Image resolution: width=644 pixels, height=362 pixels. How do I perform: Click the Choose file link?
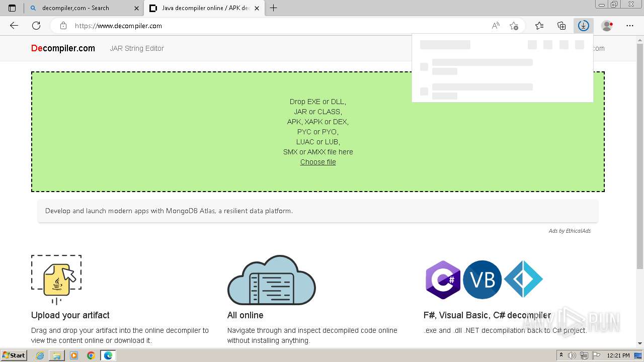(x=318, y=162)
